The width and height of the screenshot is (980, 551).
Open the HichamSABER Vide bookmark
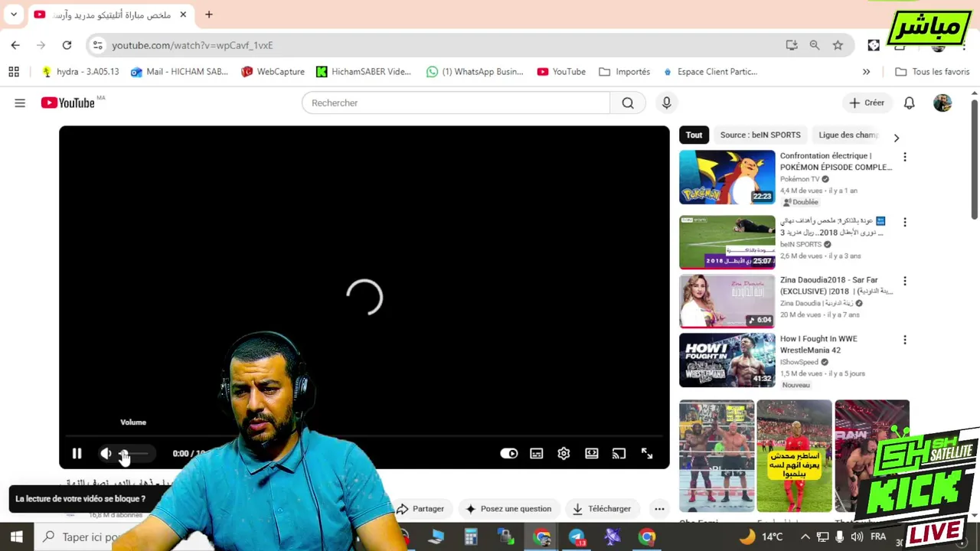pos(364,72)
